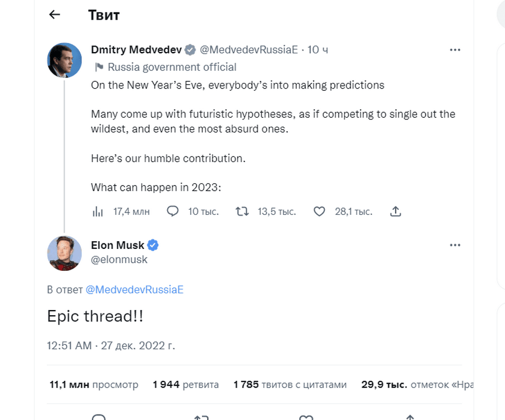Screen dimensions: 505x420
Task: Open the 1 785 твитов с цитатами list
Action: (290, 385)
